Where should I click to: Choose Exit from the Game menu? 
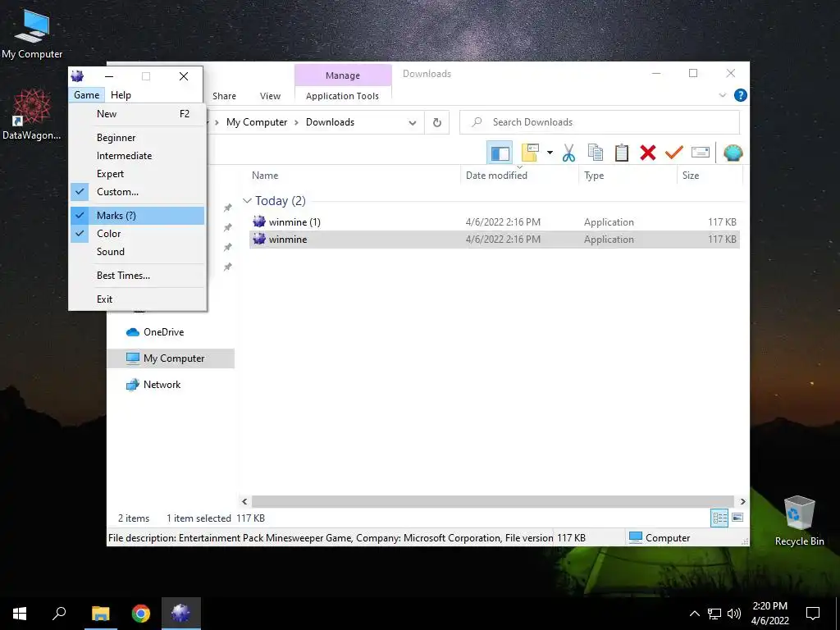pyautogui.click(x=137, y=299)
